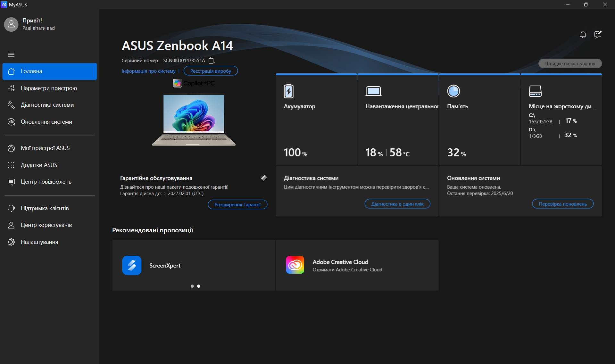Open Параметри пристрою in the sidebar

coord(49,88)
